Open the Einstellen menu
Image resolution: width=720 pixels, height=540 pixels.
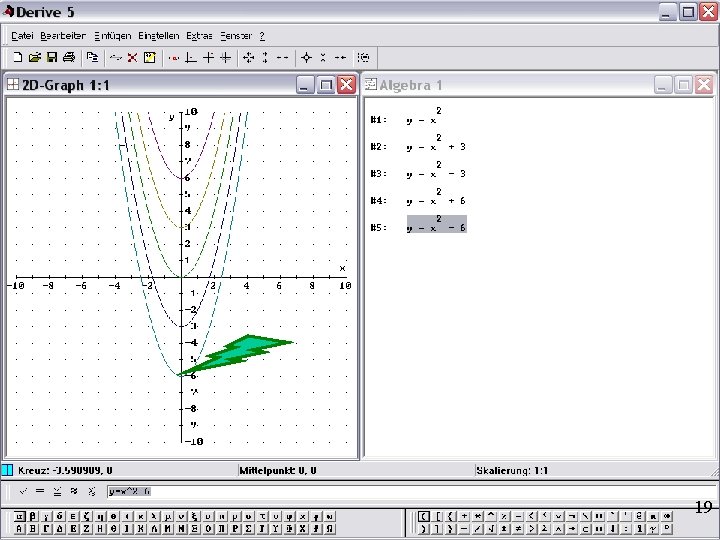coord(158,36)
